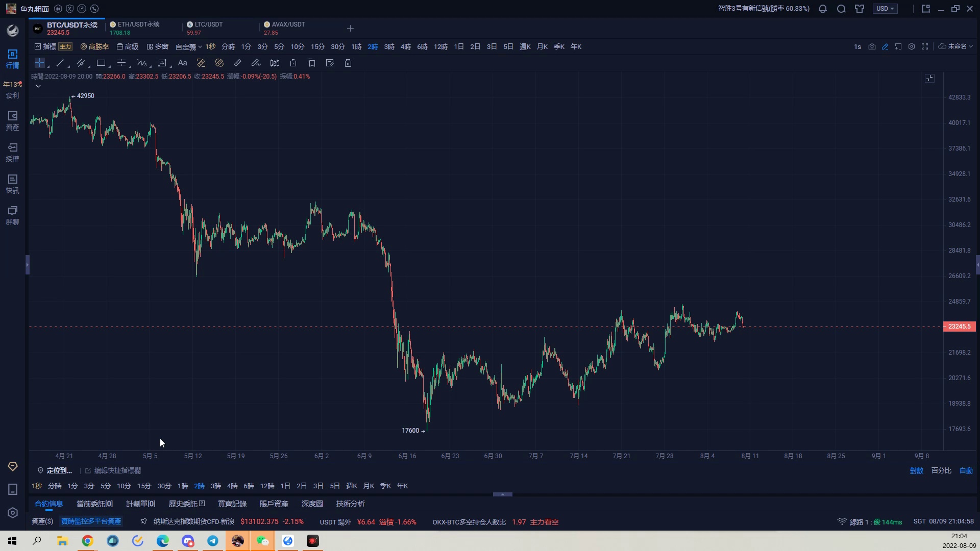The image size is (980, 551).
Task: Click 編輯快捷指標欄 link
Action: pos(117,470)
